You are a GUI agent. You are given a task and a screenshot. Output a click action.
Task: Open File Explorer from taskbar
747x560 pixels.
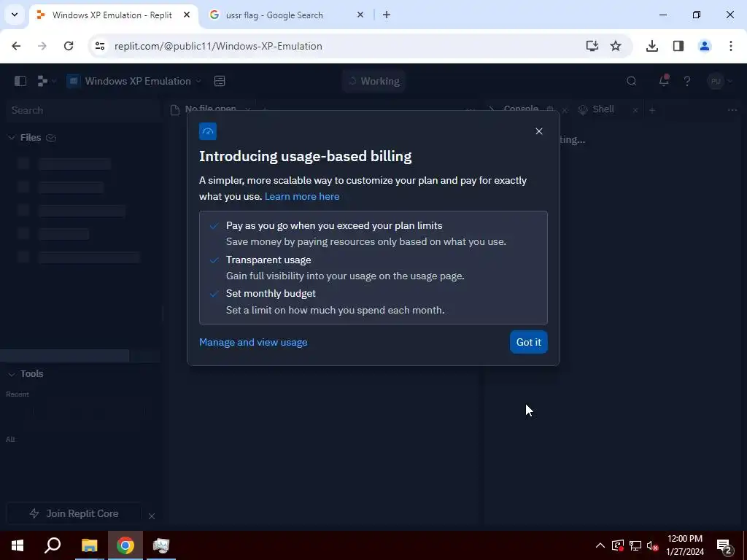[x=89, y=545]
